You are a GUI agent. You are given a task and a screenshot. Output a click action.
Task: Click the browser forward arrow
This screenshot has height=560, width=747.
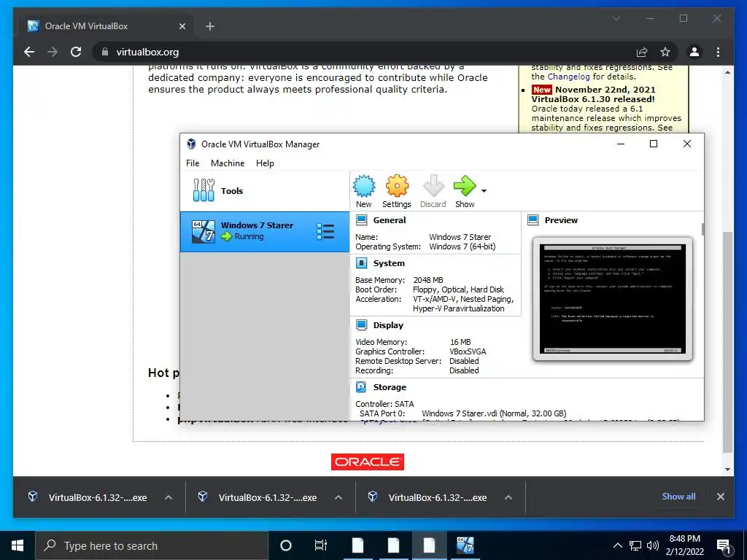click(53, 52)
